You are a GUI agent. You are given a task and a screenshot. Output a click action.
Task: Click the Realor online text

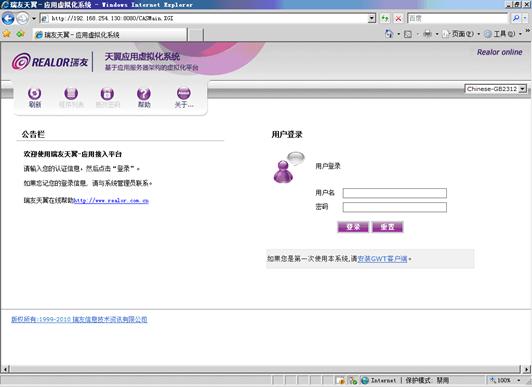[499, 52]
